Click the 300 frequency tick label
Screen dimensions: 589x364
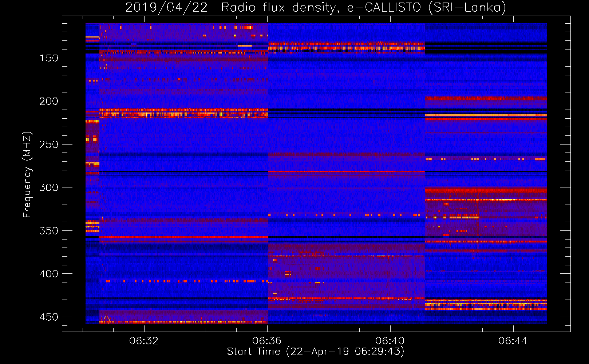tap(49, 187)
